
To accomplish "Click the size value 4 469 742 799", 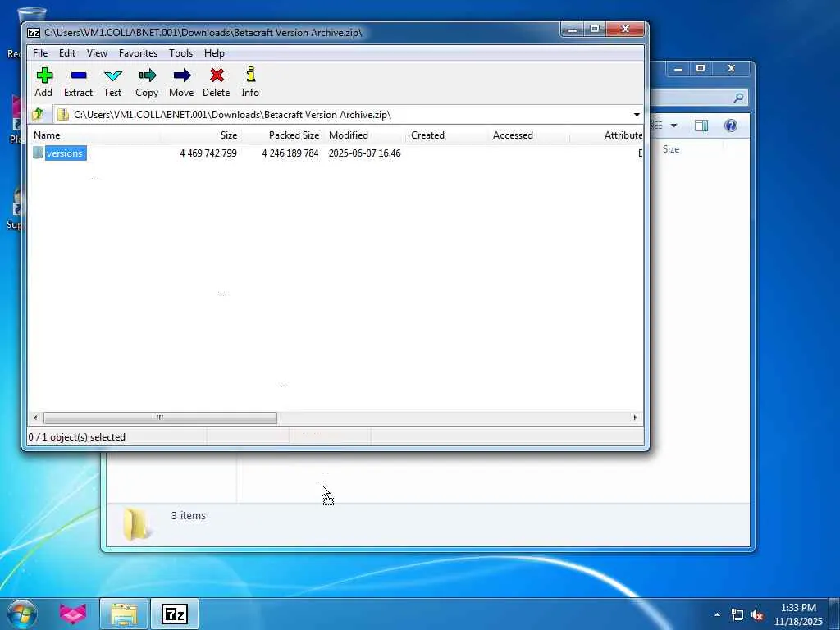I will 208,153.
